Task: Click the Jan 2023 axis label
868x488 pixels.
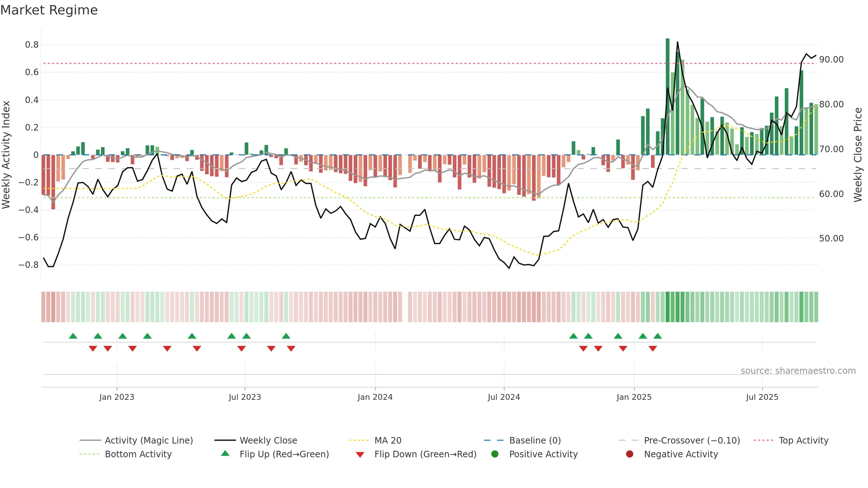Action: pos(117,397)
